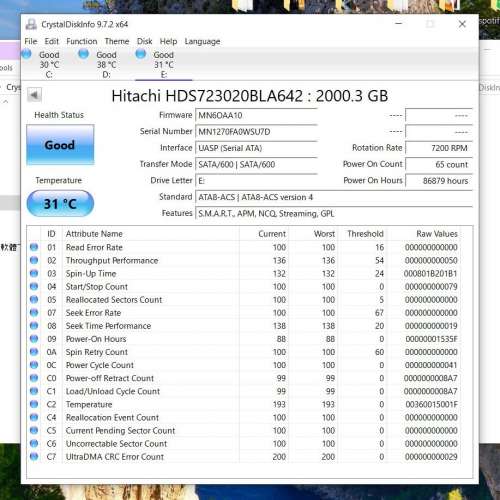Click status dot for Power Cycle Count
Viewport: 500px width, 500px height.
point(34,365)
